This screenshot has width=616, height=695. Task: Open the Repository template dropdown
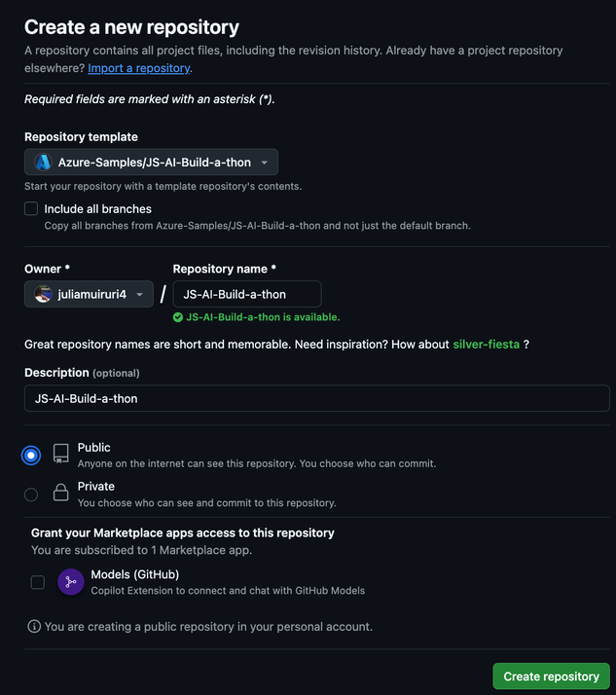coord(152,163)
